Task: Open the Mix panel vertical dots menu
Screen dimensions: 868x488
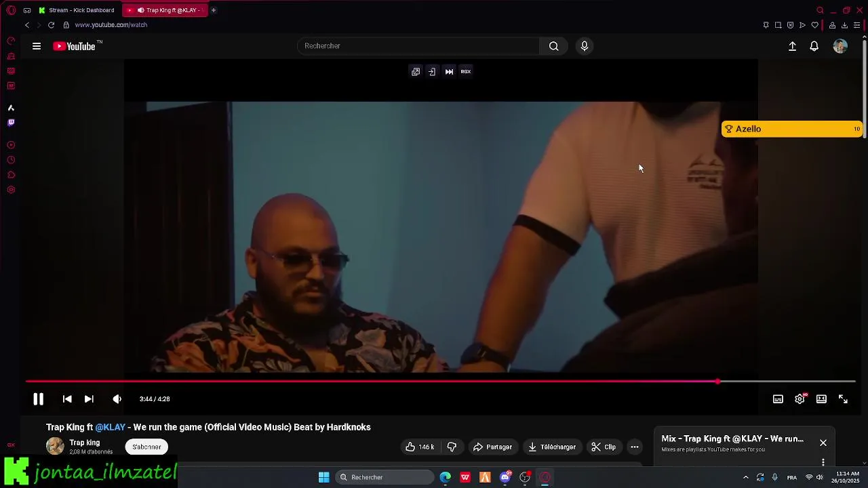Action: click(x=823, y=462)
